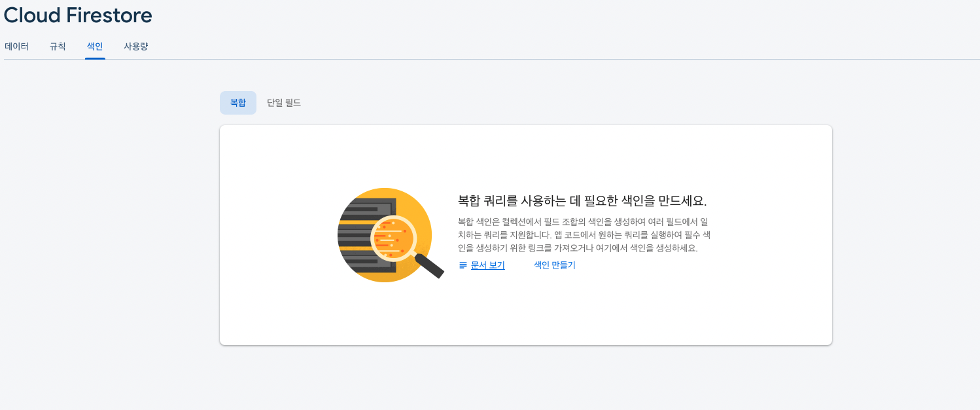Click the heading 복합 쿼리를 사용하는 데 필요한 색인을 만드세요.
Screen dimensions: 980x410
tap(582, 200)
